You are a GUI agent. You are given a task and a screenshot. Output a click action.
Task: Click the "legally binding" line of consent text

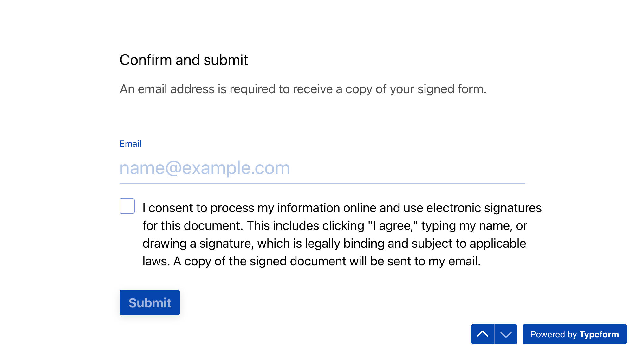coord(334,244)
